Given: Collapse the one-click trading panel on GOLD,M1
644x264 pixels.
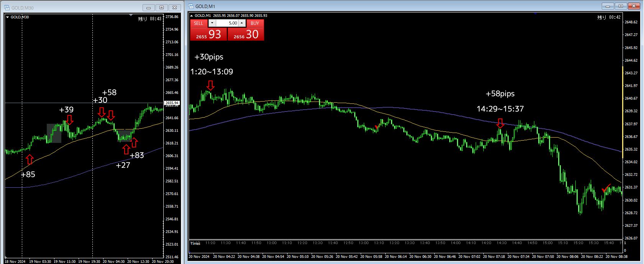Looking at the screenshot, I should tap(192, 16).
